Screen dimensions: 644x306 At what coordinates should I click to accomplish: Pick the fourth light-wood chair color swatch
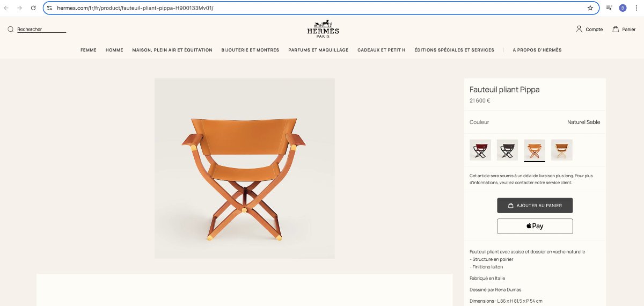coord(561,150)
